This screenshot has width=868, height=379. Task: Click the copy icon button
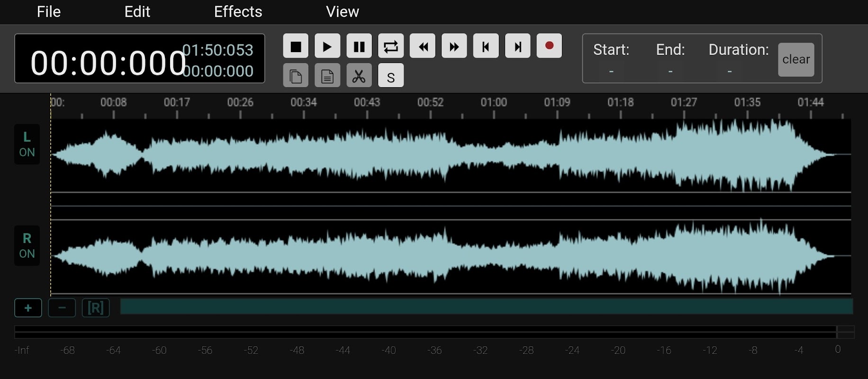(296, 76)
